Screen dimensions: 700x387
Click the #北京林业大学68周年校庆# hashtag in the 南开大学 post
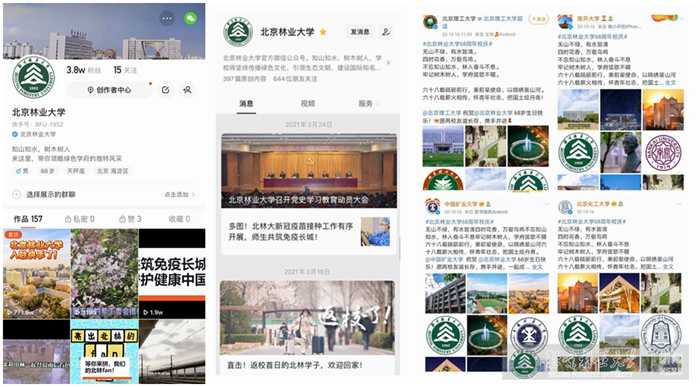592,37
